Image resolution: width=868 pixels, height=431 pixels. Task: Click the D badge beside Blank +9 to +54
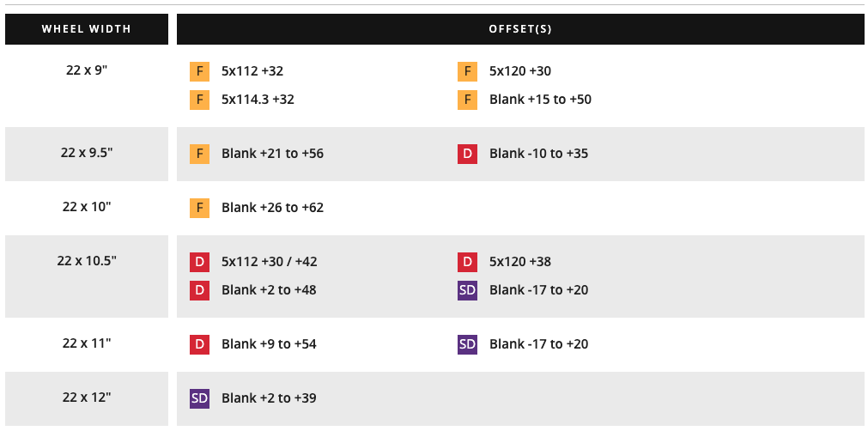click(199, 344)
